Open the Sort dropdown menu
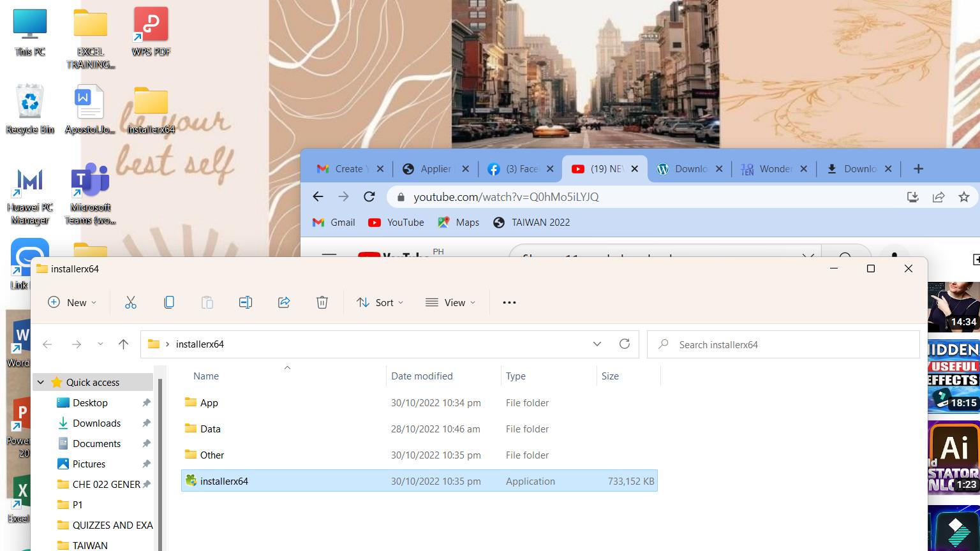Image resolution: width=980 pixels, height=551 pixels. coord(380,302)
